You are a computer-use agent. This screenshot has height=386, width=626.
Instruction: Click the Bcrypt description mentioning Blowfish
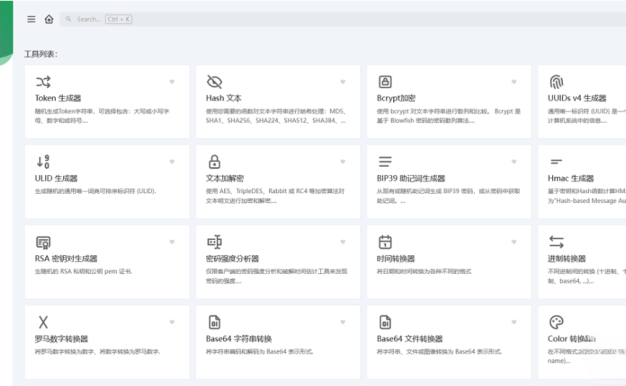pyautogui.click(x=449, y=116)
